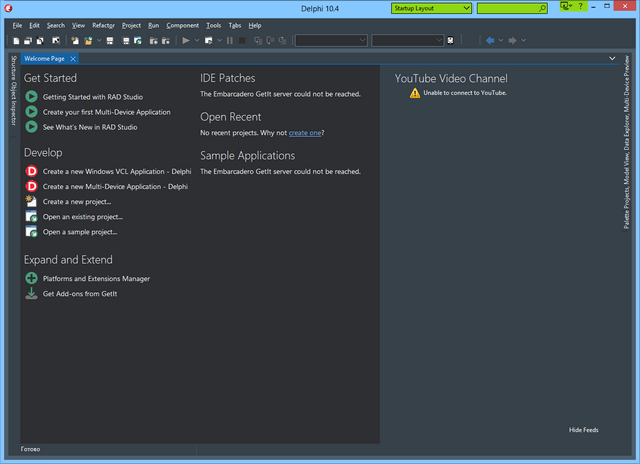Click the Get Add-ons from GetIt download icon
640x464 pixels.
[x=32, y=294]
